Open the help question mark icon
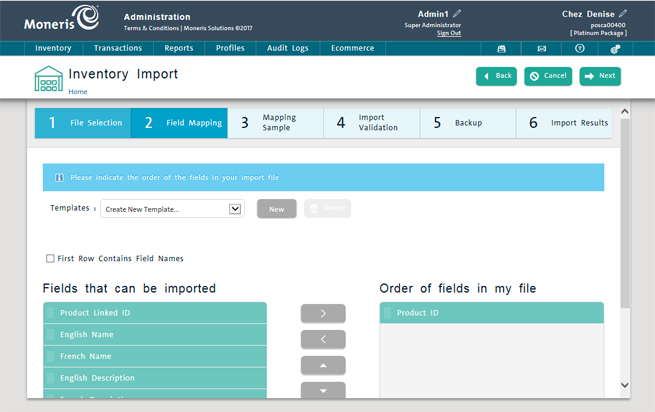The height and width of the screenshot is (412, 655). pos(579,48)
